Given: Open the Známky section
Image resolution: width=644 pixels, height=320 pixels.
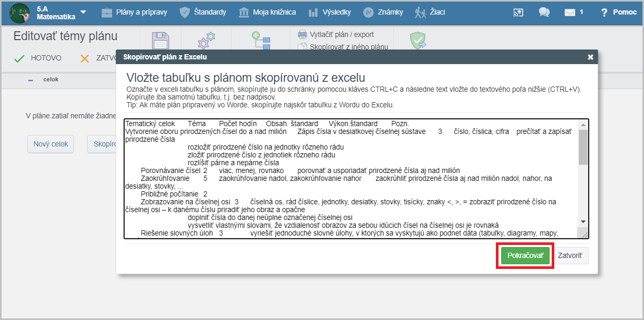Looking at the screenshot, I should pos(384,12).
